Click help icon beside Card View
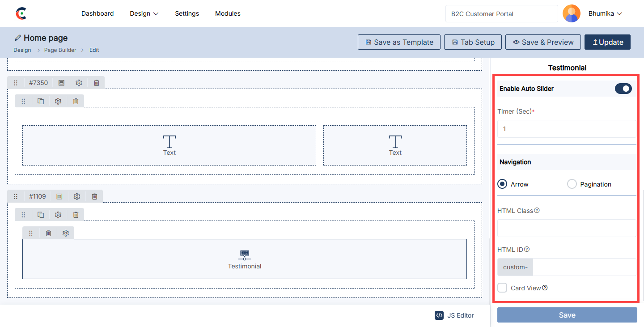644x327 pixels. pos(545,288)
